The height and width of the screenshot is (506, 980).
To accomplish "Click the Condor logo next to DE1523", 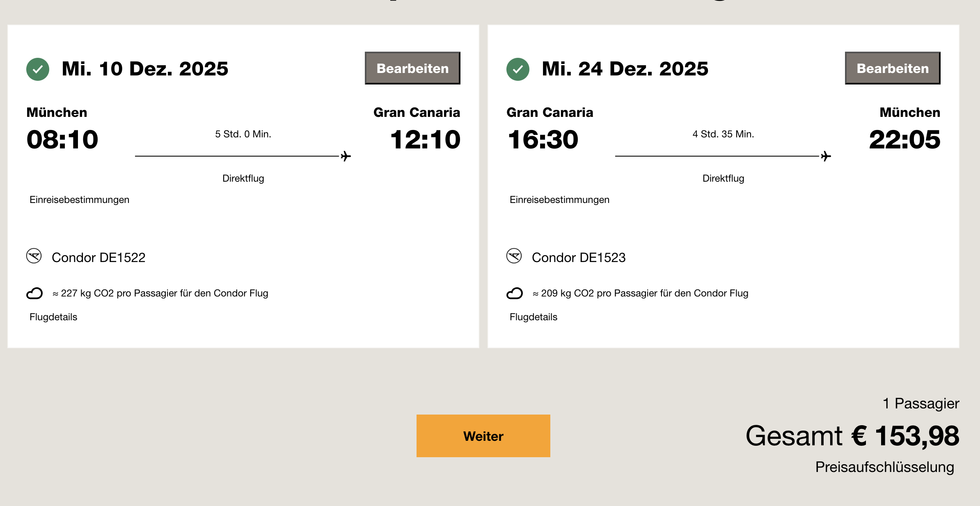I will point(514,256).
